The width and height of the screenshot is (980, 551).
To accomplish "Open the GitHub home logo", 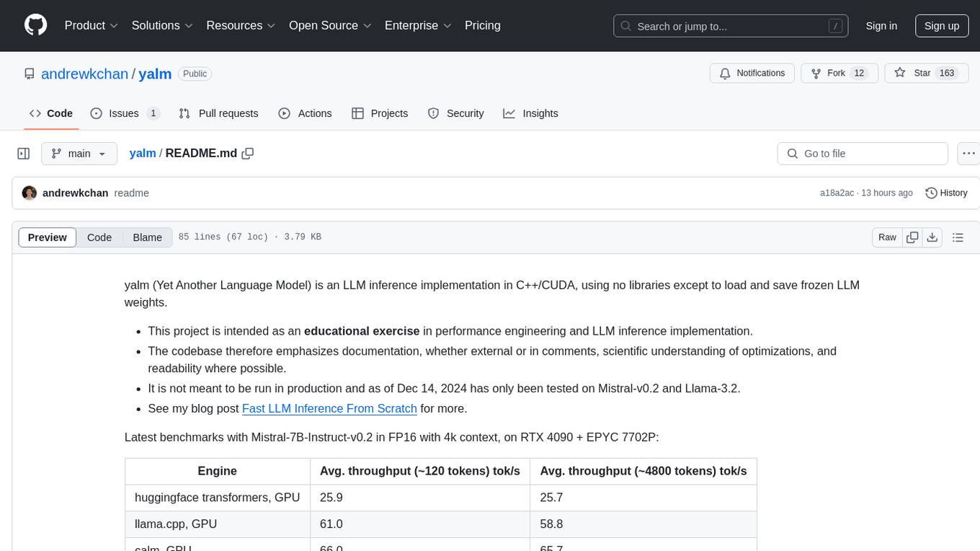I will (36, 25).
